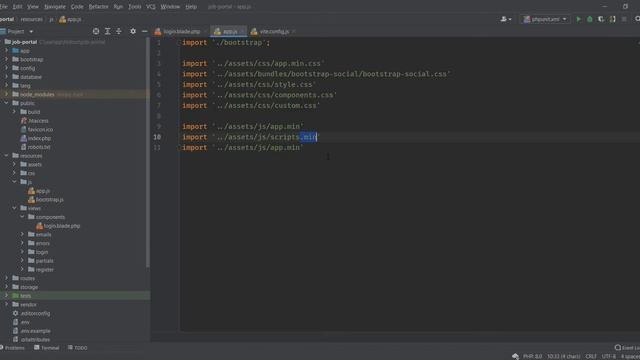Open the VCS menu
The height and width of the screenshot is (360, 640).
point(151,7)
